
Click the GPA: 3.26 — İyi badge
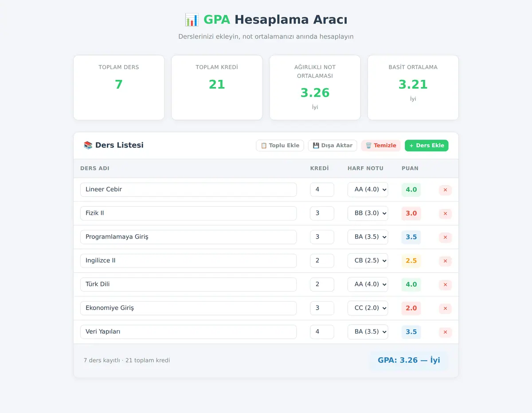(409, 360)
